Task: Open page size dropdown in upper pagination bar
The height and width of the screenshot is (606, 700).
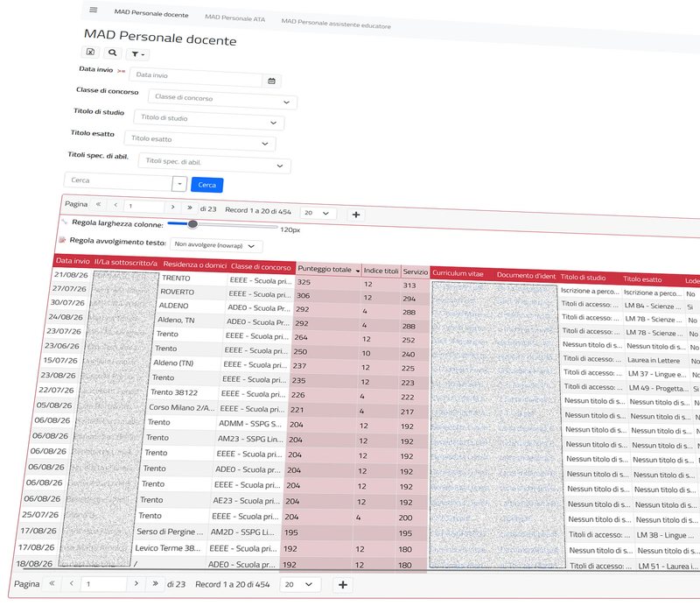Action: tap(318, 213)
